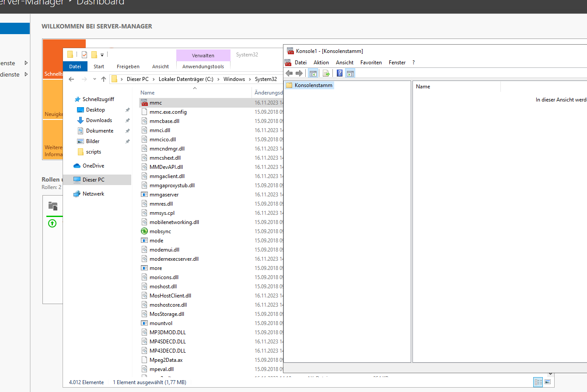Viewport: 587px width, 392px height.
Task: Click the Verwalten contextual tab header
Action: (x=203, y=56)
